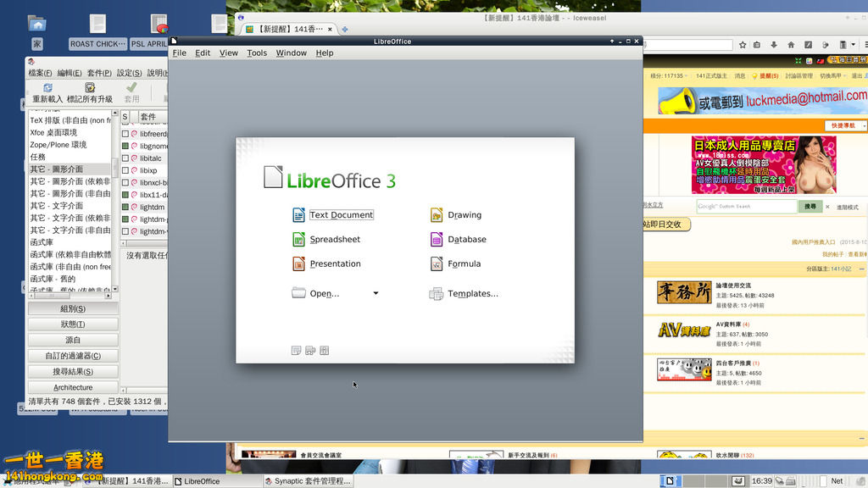Open the 快捷導航 quick navigation dropdown
The image size is (868, 488).
point(845,125)
